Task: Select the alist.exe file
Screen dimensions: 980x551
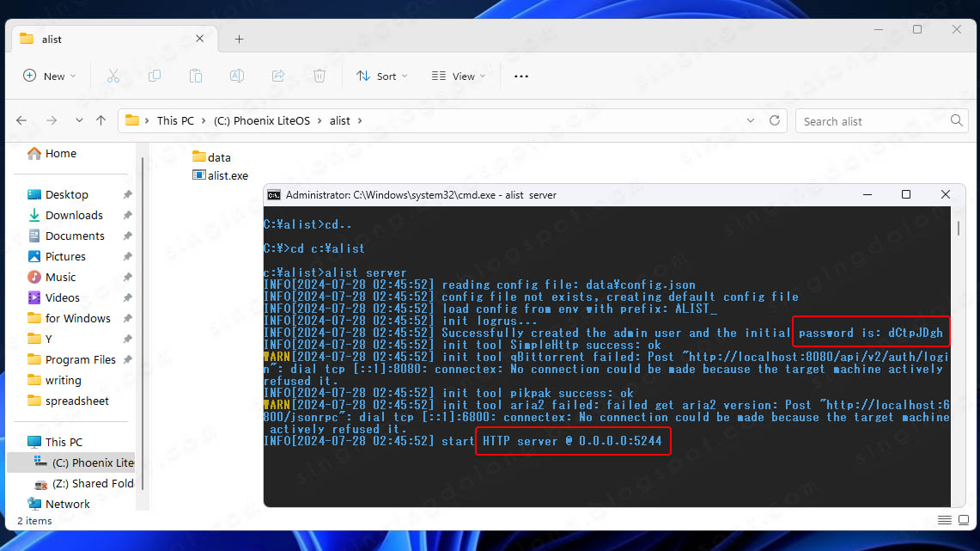Action: coord(220,175)
